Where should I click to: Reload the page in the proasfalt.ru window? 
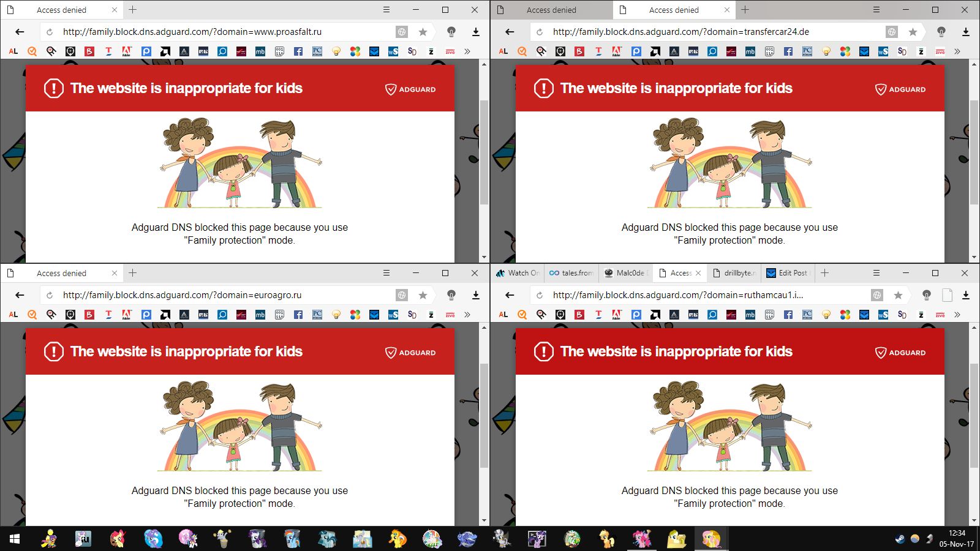coord(50,32)
